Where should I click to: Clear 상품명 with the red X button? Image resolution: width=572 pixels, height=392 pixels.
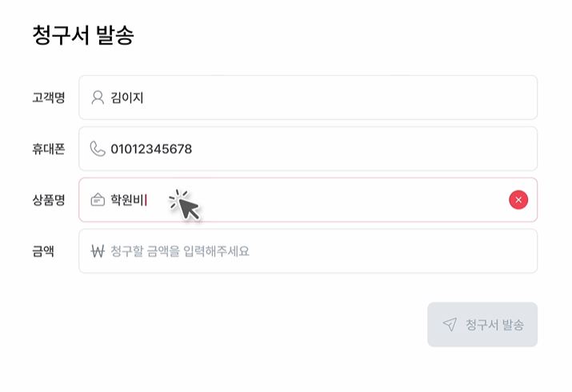(518, 200)
